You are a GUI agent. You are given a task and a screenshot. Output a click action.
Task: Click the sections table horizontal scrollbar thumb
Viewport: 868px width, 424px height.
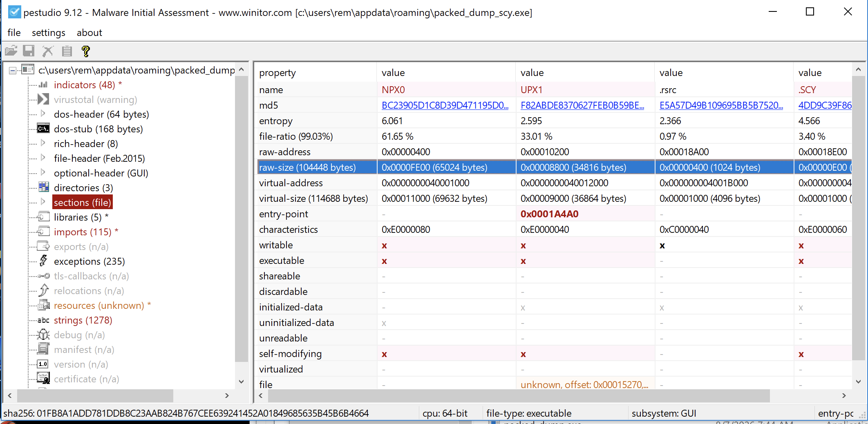pos(519,395)
